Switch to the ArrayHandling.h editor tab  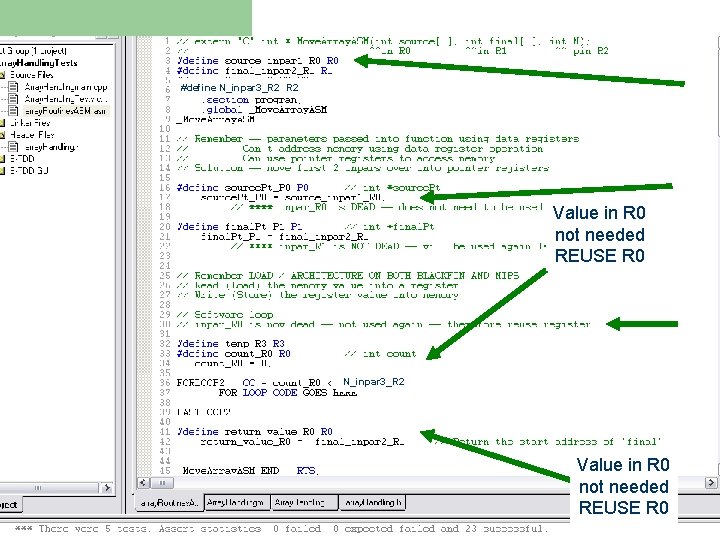372,502
